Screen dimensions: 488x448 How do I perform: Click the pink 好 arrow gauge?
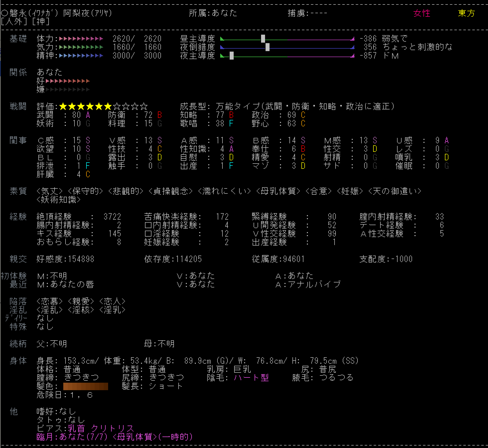[x=68, y=81]
